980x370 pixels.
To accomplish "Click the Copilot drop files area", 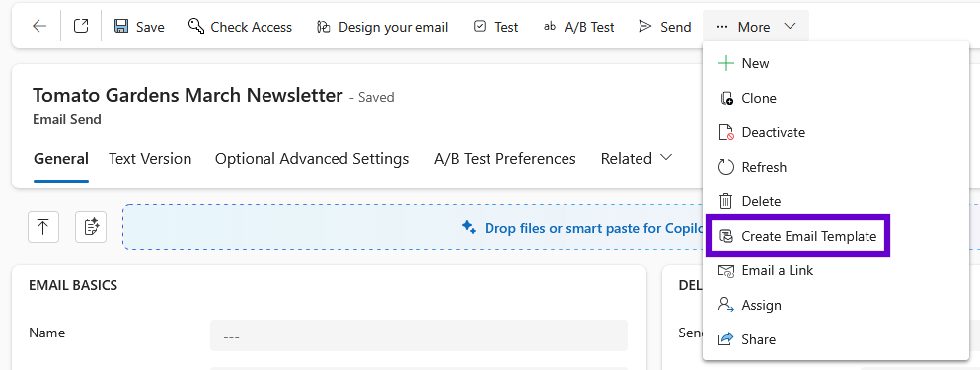I will tap(413, 228).
